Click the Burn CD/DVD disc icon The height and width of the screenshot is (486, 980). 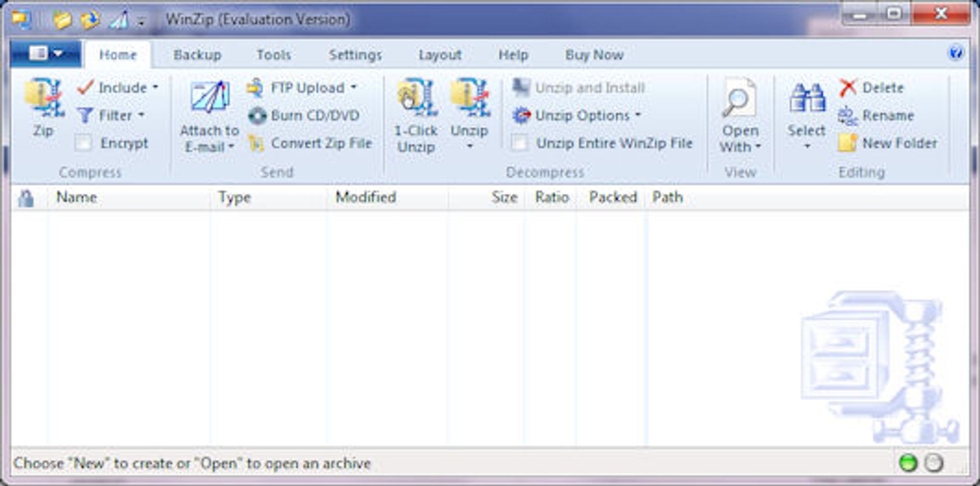tap(257, 116)
